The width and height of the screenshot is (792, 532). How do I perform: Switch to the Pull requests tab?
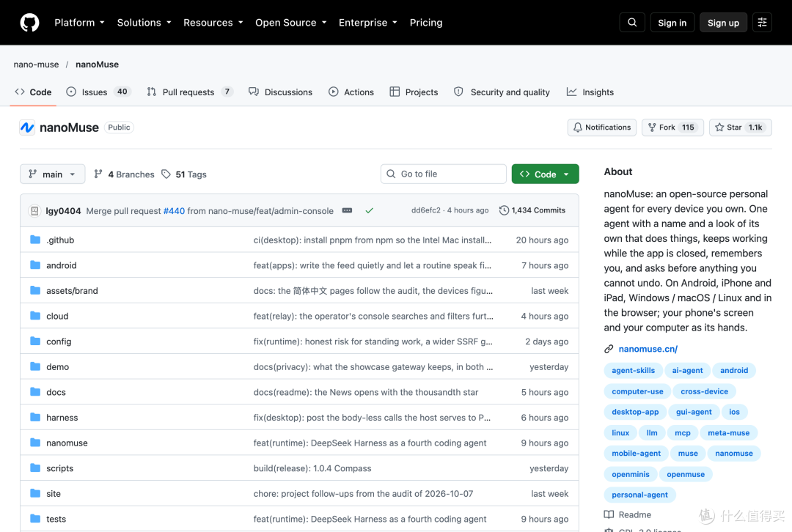190,92
